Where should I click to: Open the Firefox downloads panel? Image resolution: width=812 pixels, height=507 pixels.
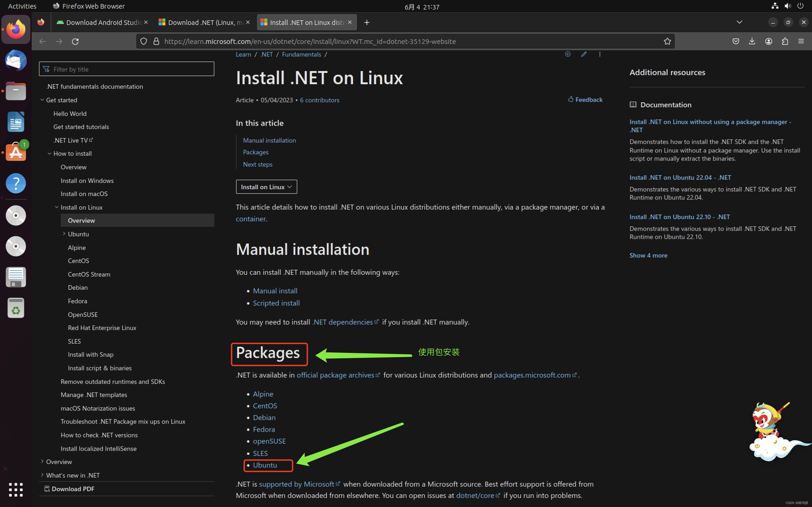pos(752,41)
